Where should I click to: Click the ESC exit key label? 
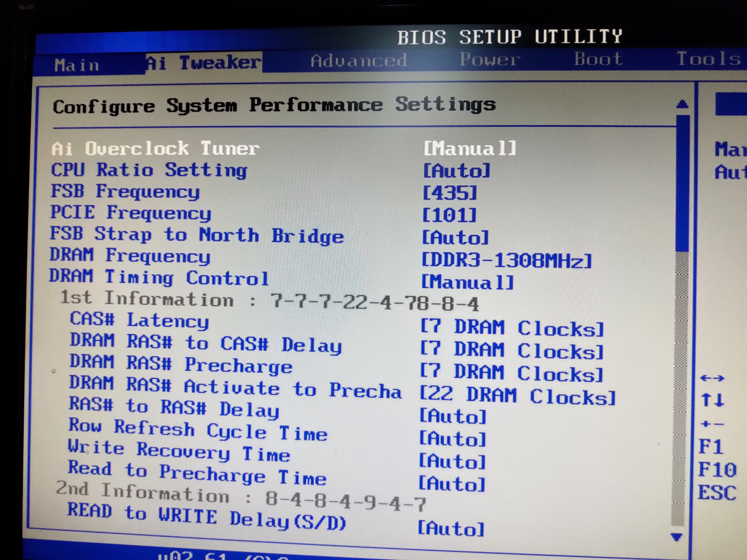coord(717,492)
